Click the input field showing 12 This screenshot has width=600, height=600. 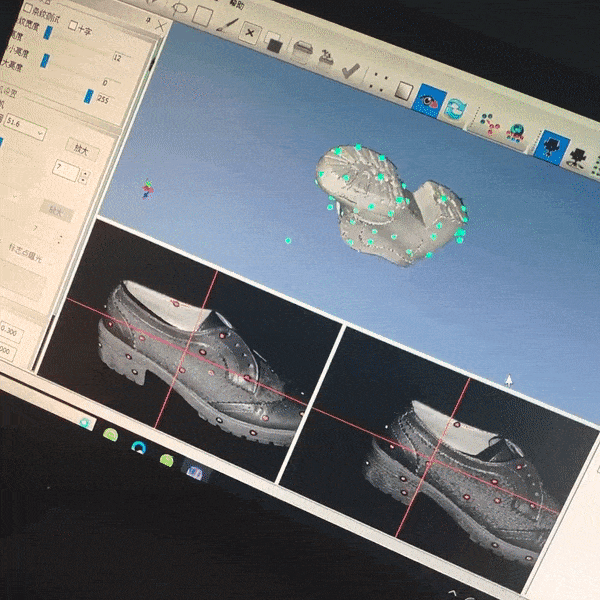coord(119,58)
